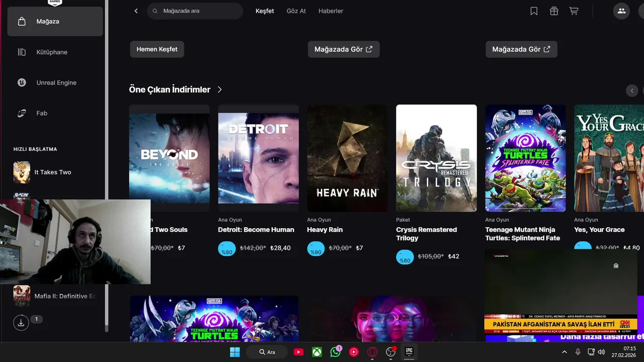Image resolution: width=644 pixels, height=362 pixels.
Task: Click the Yes, Your Grace title text
Action: point(599,230)
